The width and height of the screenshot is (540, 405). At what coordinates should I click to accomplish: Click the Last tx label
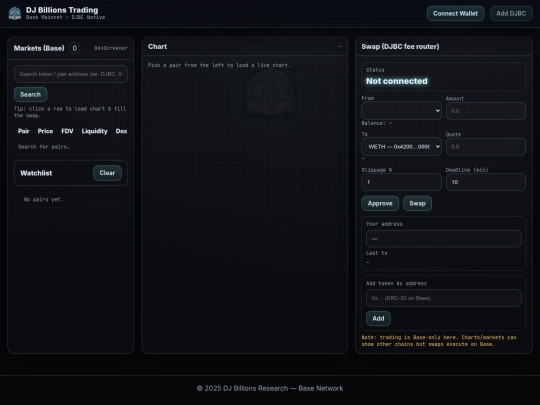pyautogui.click(x=376, y=253)
